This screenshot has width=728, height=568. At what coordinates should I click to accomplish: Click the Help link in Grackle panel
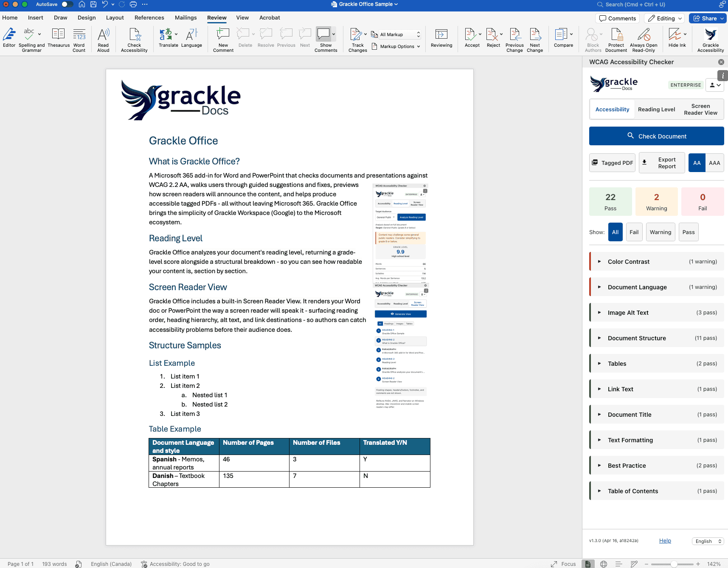coord(665,541)
